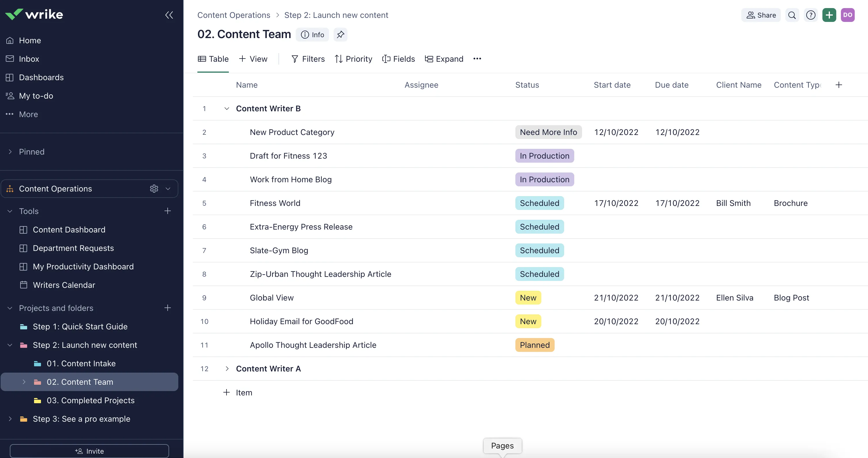The width and height of the screenshot is (868, 458).
Task: Open Step 1: Quick Start Guide folder
Action: click(80, 327)
